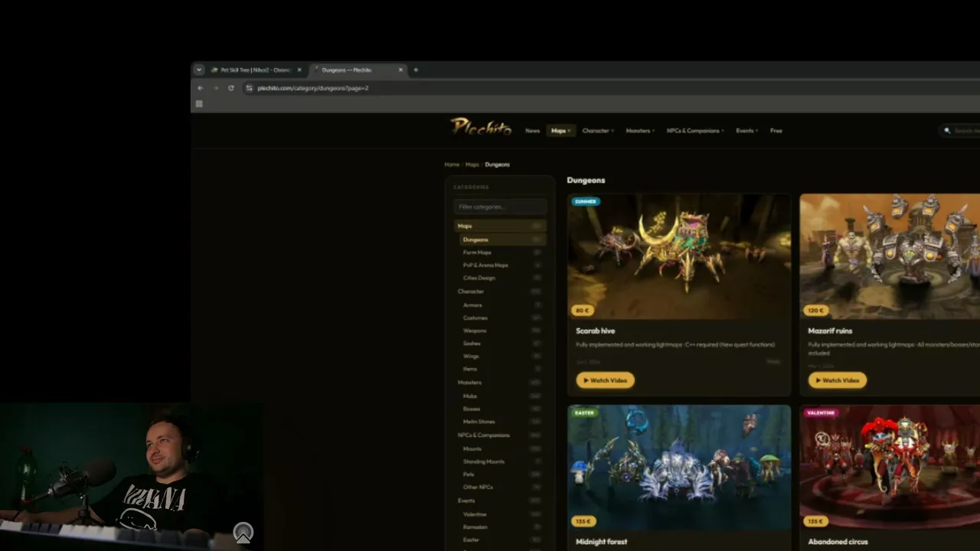This screenshot has height=551, width=980.
Task: Select Maps in the categories sidebar
Action: click(x=500, y=226)
